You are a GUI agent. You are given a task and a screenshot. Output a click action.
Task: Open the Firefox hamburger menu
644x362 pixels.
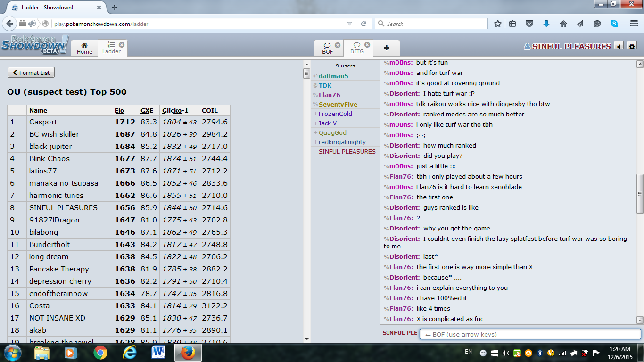click(x=634, y=24)
